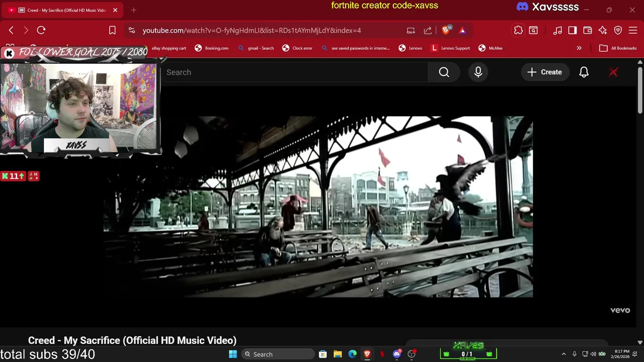Open the music note playlist icon

557,30
